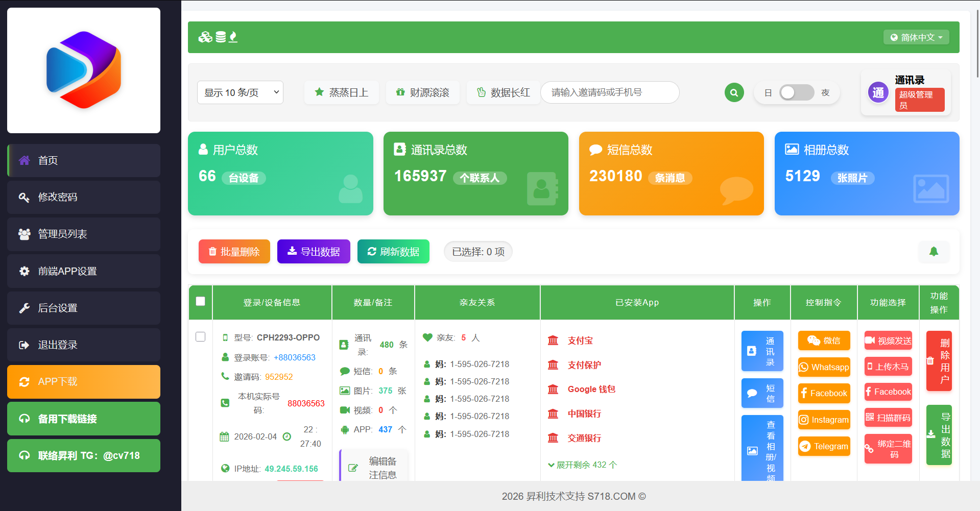Click the green magnifier search button
Image resolution: width=980 pixels, height=511 pixels.
(x=734, y=92)
